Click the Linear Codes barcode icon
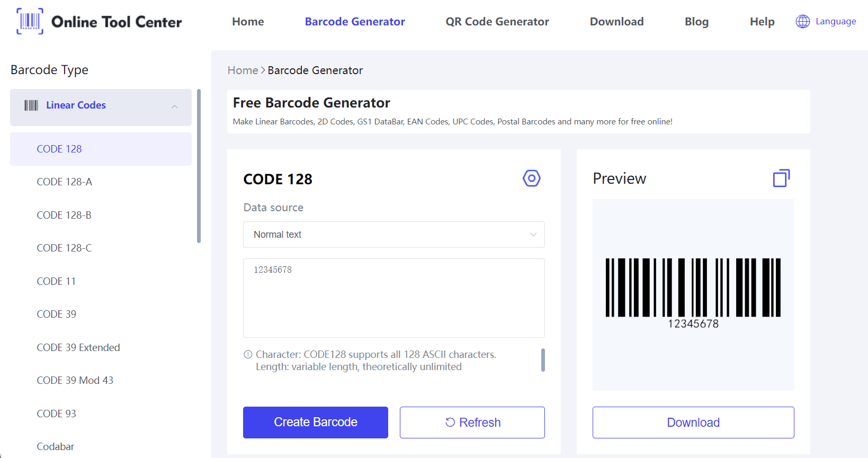Screen dimensions: 868x458 pos(31,105)
